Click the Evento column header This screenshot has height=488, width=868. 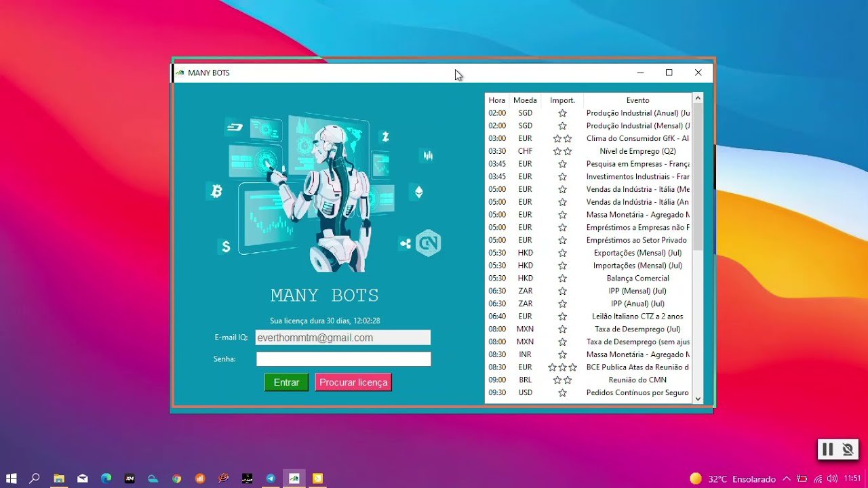(x=637, y=100)
